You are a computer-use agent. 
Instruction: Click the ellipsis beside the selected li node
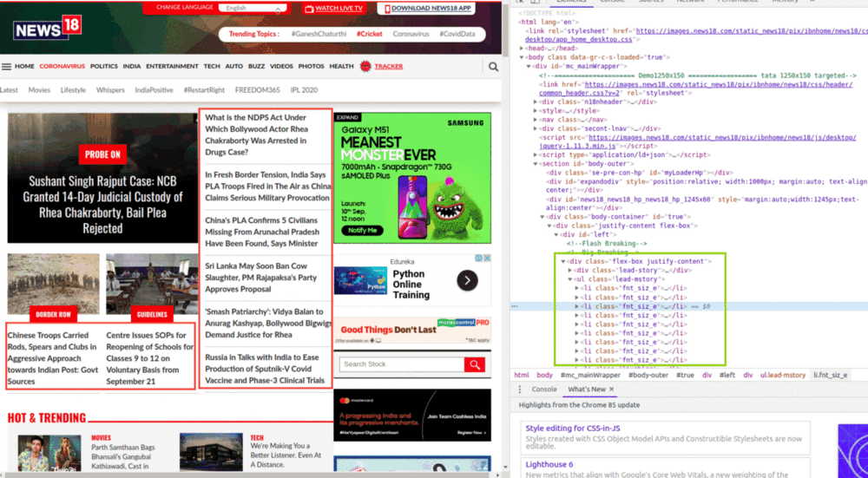point(515,306)
